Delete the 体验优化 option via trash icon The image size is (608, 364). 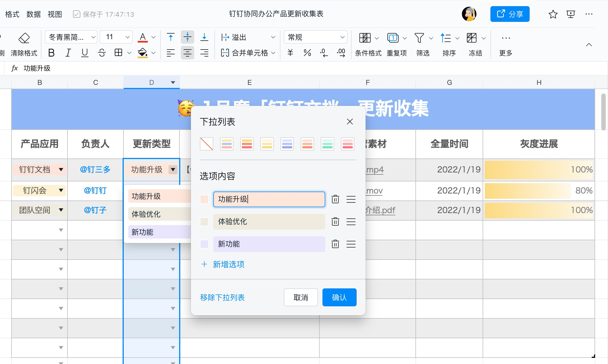[x=335, y=222]
